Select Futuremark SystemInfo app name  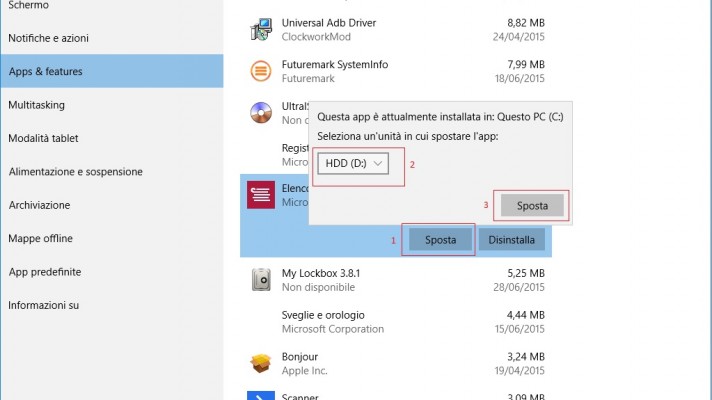coord(335,64)
